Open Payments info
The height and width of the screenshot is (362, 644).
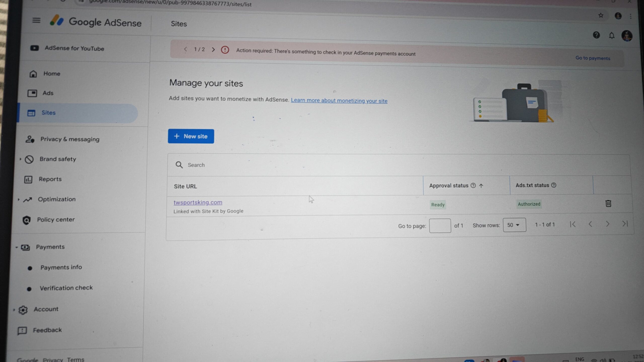pyautogui.click(x=61, y=267)
